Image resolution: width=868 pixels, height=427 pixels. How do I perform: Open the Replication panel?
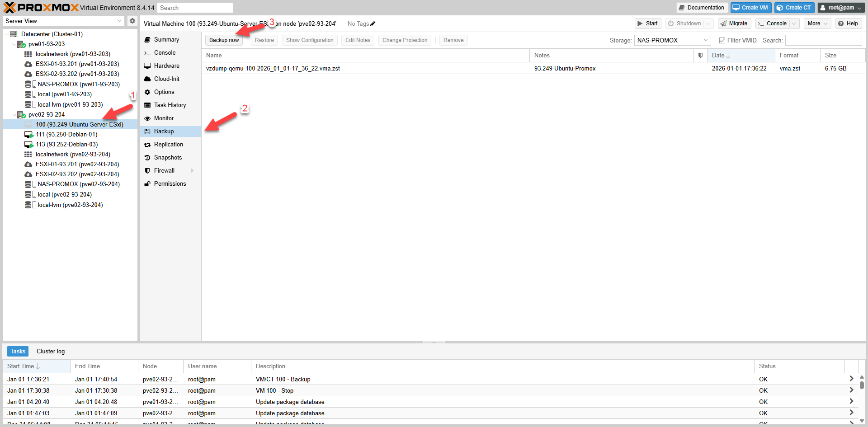tap(169, 144)
